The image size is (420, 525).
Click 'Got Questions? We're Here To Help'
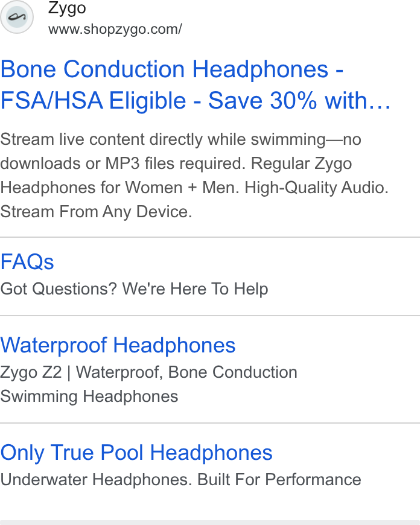tap(135, 289)
